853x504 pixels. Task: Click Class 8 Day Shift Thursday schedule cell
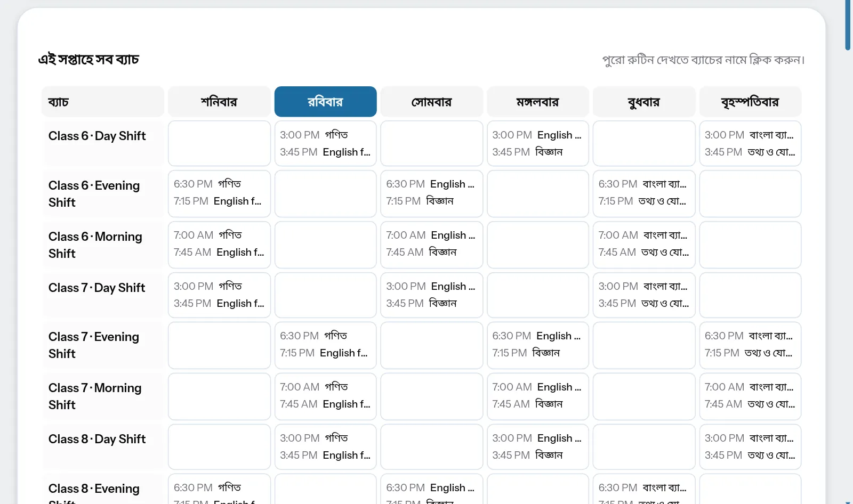[x=750, y=447]
